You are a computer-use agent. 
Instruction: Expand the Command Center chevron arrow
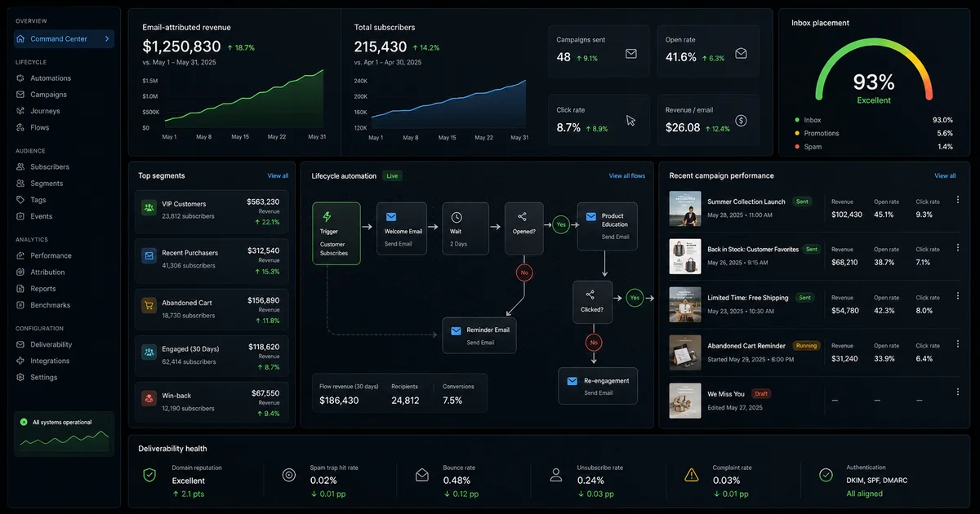(106, 39)
